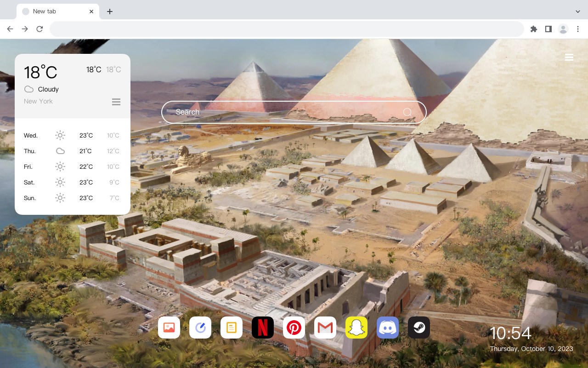This screenshot has width=588, height=368.
Task: Open the Pinterest shortcut
Action: (294, 328)
